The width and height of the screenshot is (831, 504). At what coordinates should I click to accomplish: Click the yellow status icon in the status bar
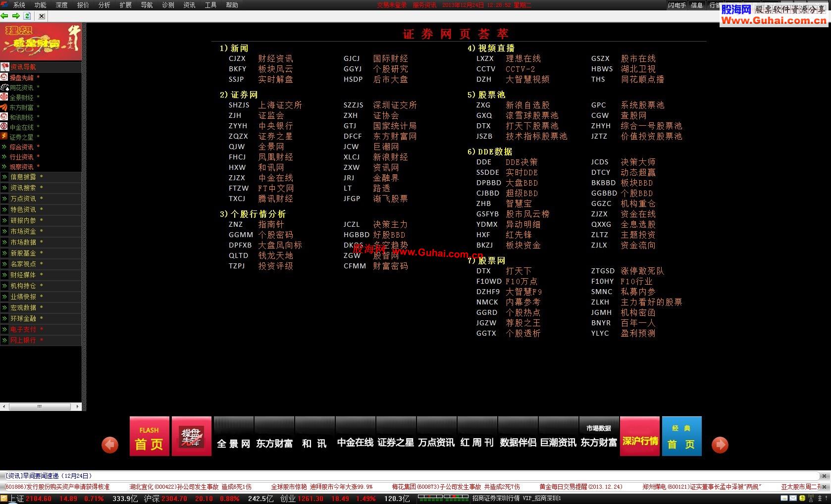click(801, 499)
